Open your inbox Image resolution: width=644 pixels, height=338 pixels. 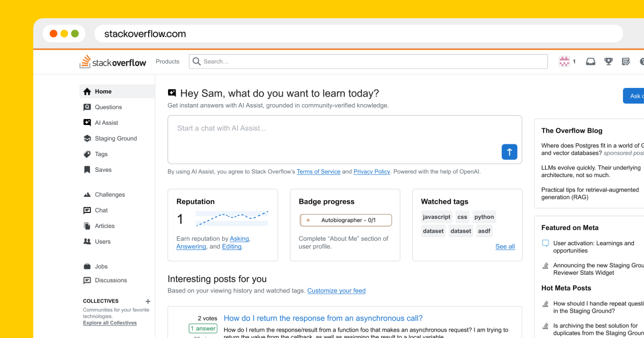[590, 61]
